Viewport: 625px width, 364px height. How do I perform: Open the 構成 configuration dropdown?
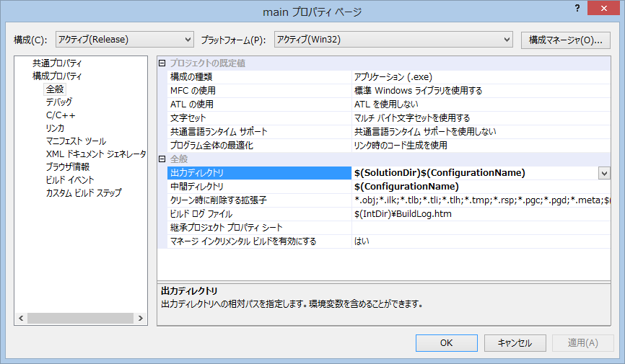pyautogui.click(x=124, y=40)
